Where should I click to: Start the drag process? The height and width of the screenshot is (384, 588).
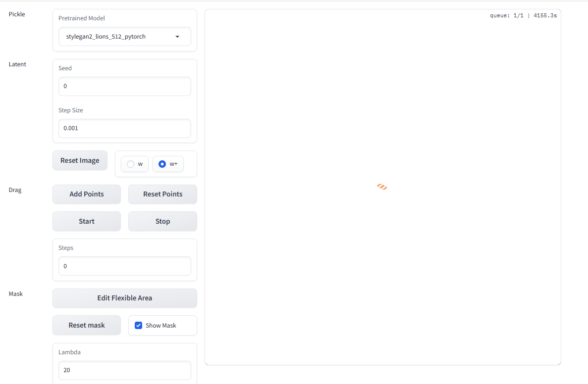click(87, 221)
